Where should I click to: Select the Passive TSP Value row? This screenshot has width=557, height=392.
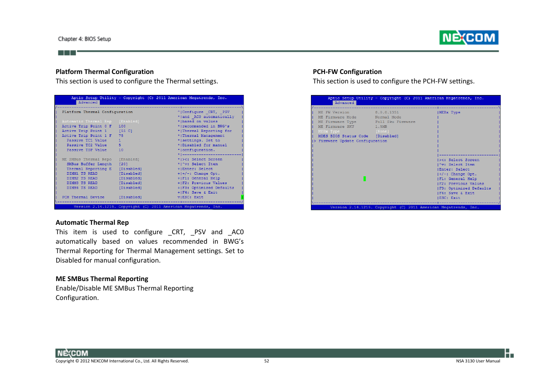[x=95, y=150]
